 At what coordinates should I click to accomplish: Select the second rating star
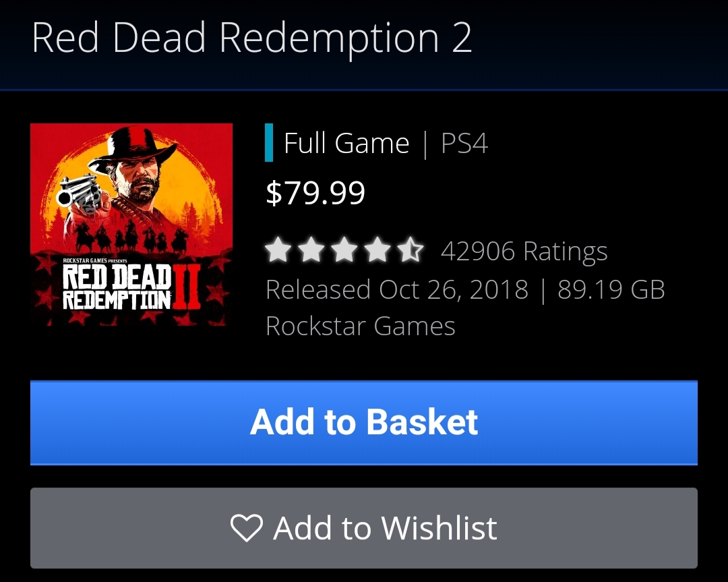pyautogui.click(x=311, y=250)
